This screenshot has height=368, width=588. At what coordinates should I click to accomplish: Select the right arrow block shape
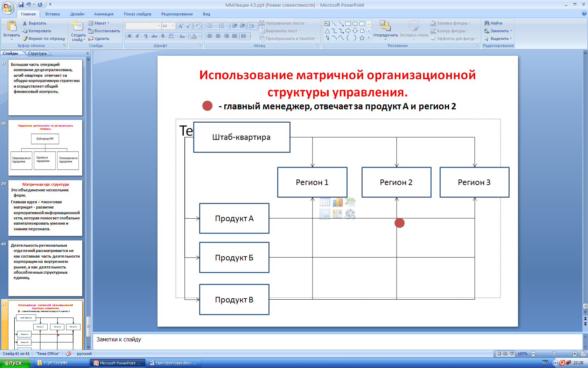(348, 31)
